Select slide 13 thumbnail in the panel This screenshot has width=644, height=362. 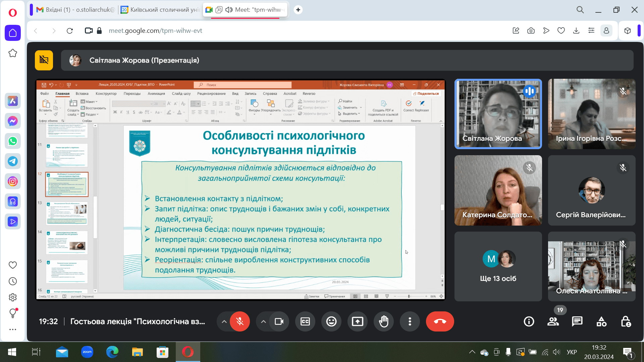(x=66, y=213)
